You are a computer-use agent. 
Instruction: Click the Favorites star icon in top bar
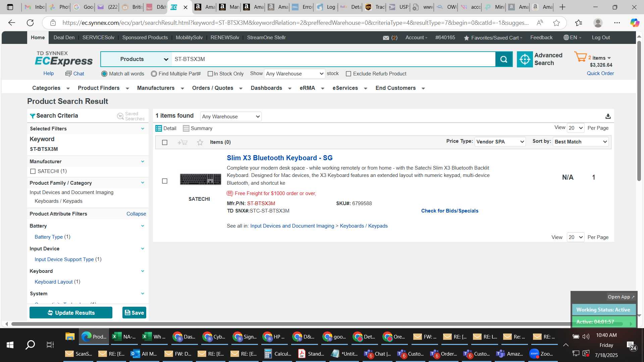pyautogui.click(x=466, y=38)
